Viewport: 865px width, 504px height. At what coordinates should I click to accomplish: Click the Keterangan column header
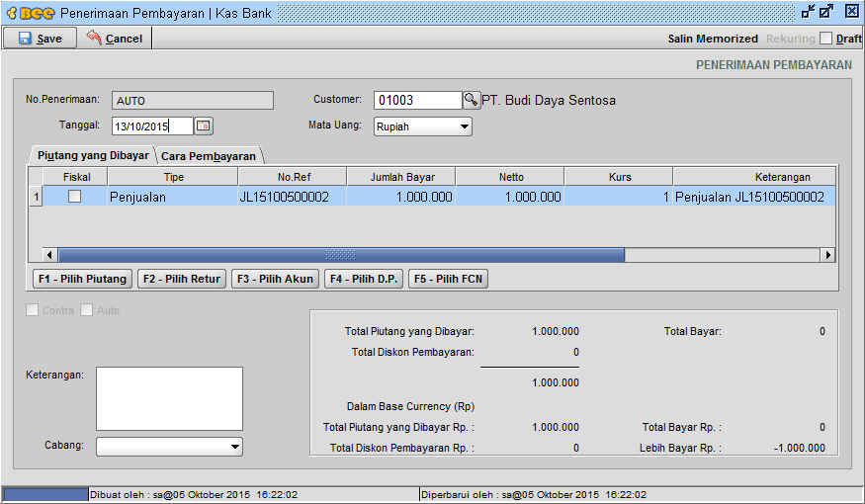(754, 177)
